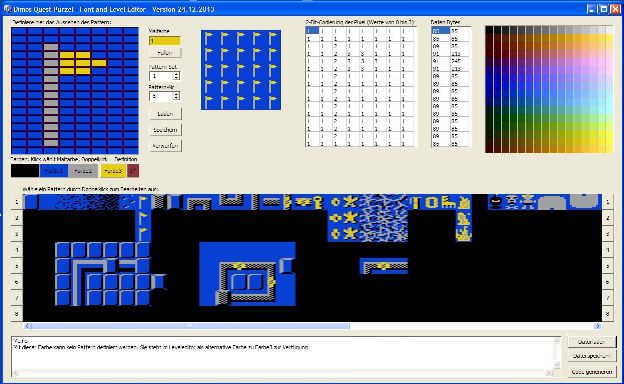Select the yellow letter O tile
Screen dimensions: 624x384
point(432,202)
